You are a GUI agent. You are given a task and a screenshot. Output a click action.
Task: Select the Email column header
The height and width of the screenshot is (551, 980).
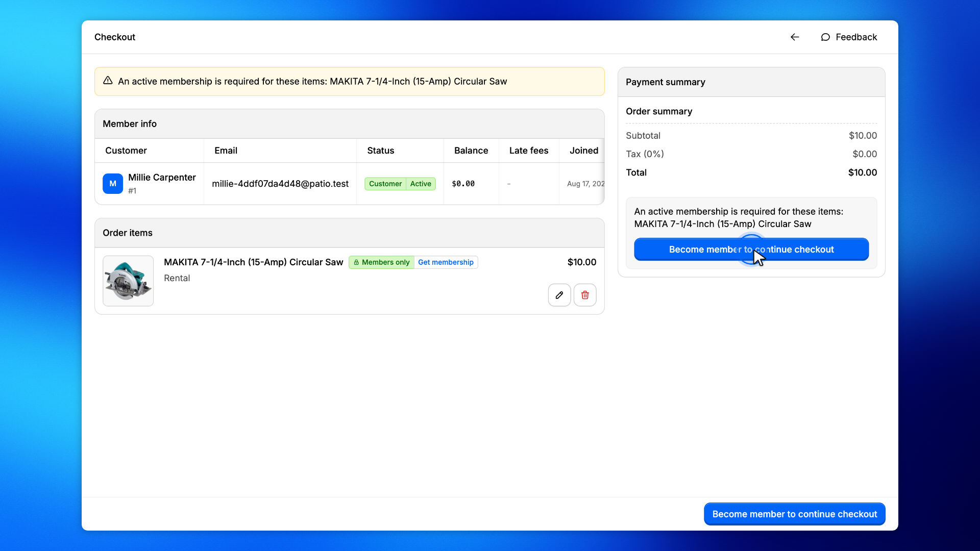tap(226, 151)
